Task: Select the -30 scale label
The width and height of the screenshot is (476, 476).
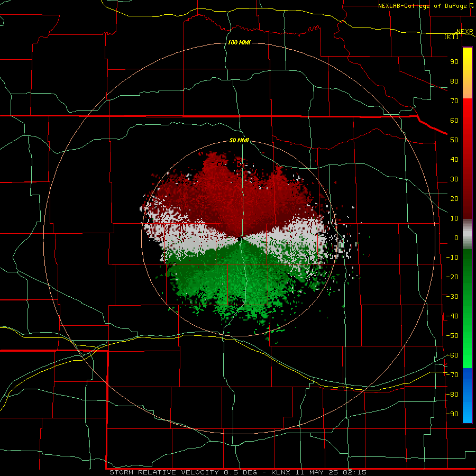Action: point(452,297)
